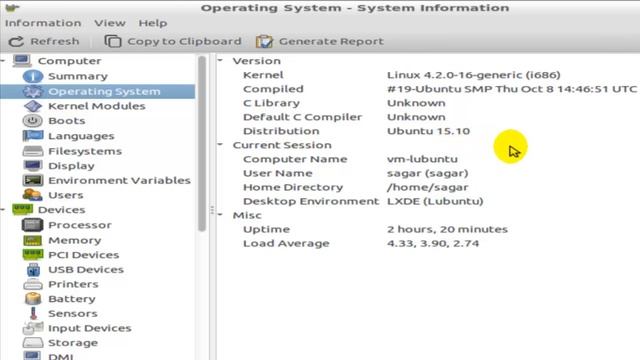Click the window app icon in title bar
The height and width of the screenshot is (360, 640).
point(12,7)
